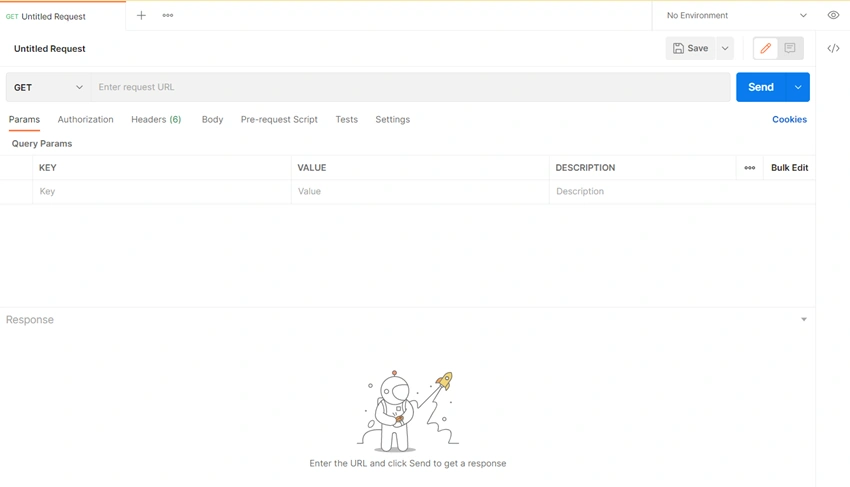Go to the Body tab
The height and width of the screenshot is (487, 850).
212,119
